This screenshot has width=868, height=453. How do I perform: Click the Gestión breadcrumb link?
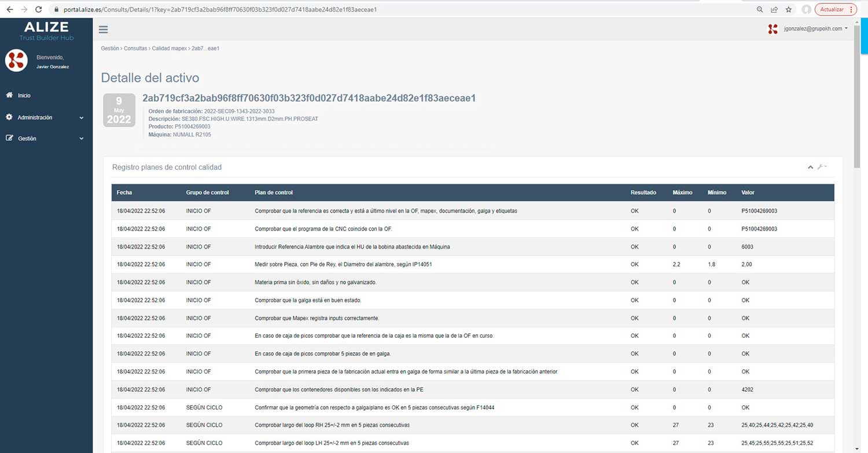(x=109, y=49)
